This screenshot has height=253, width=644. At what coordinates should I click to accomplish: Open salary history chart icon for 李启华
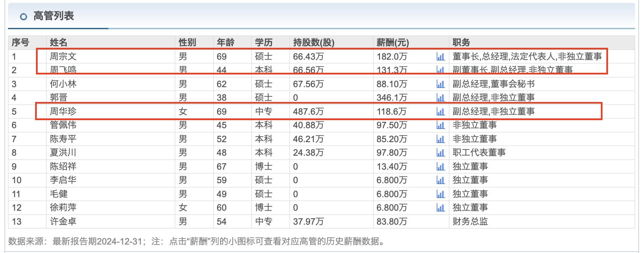click(440, 180)
